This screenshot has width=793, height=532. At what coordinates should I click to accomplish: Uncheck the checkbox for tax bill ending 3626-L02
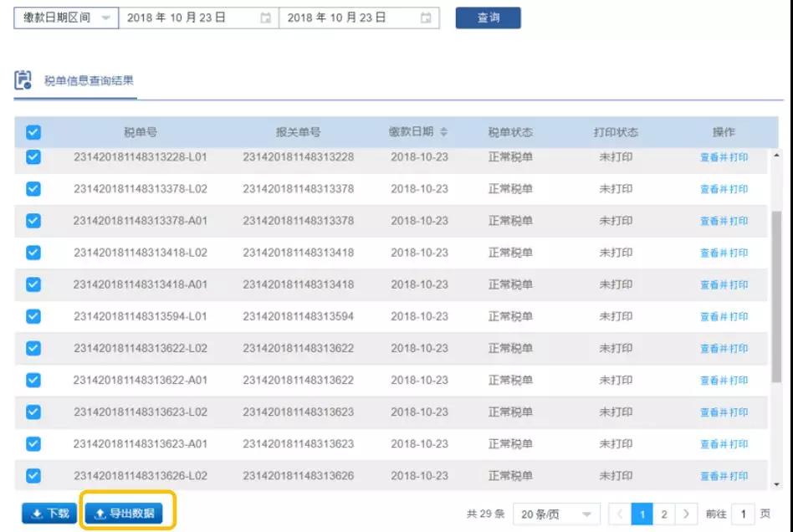(33, 473)
